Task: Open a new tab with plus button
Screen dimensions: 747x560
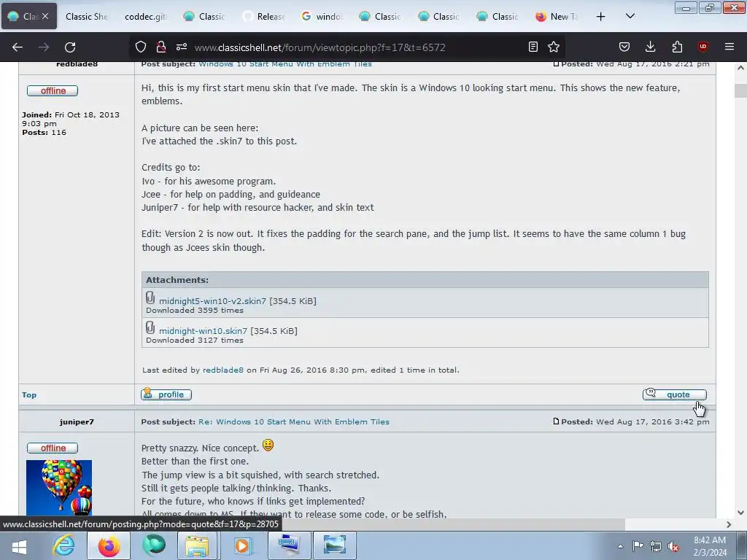Action: [x=601, y=17]
